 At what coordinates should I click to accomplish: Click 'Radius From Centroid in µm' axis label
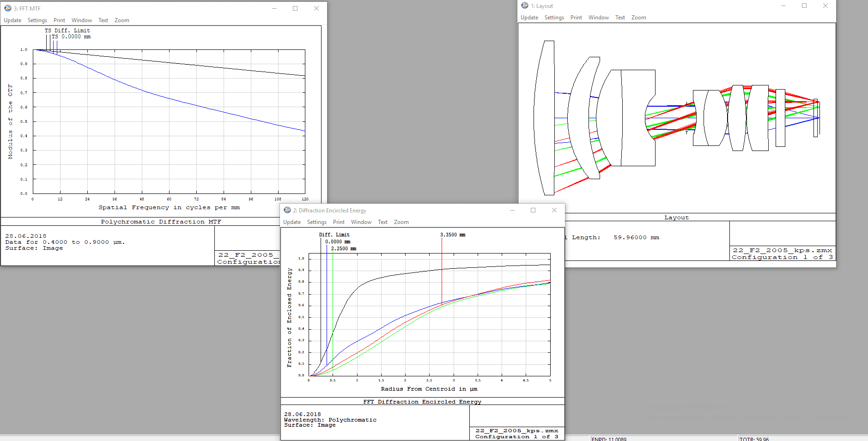[x=429, y=389]
